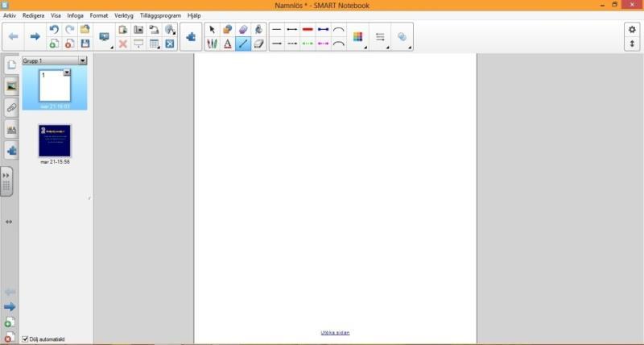Delete the current page from the toolbar

[x=69, y=44]
